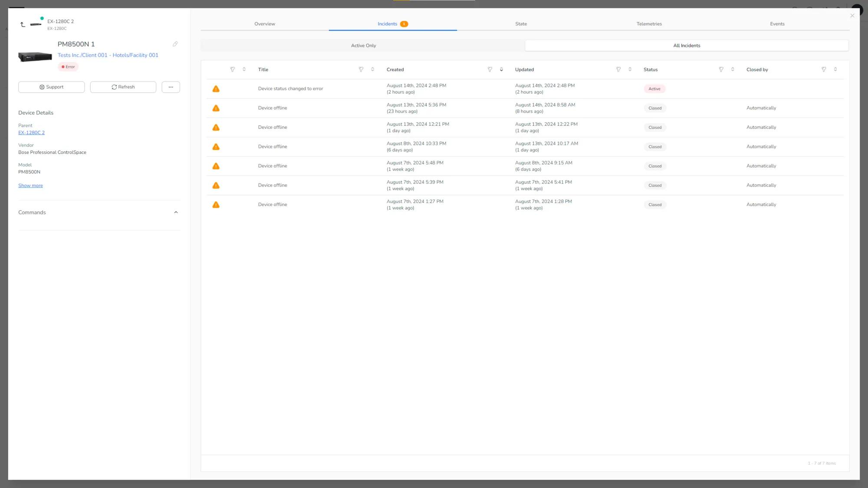Switch to the State tab
The height and width of the screenshot is (488, 868).
click(521, 24)
